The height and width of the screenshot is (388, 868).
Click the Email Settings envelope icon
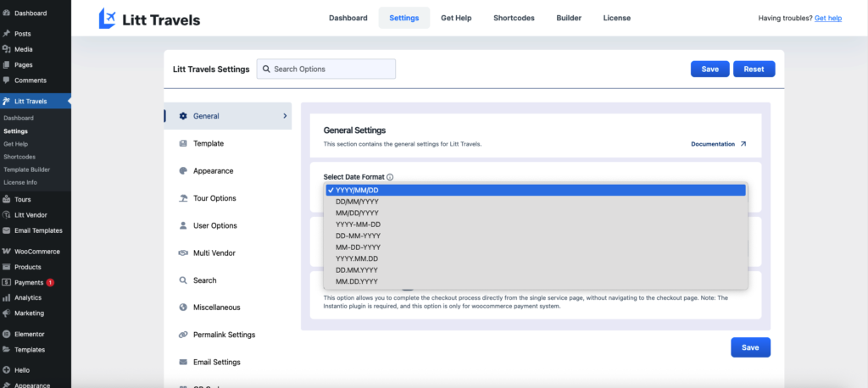[183, 362]
